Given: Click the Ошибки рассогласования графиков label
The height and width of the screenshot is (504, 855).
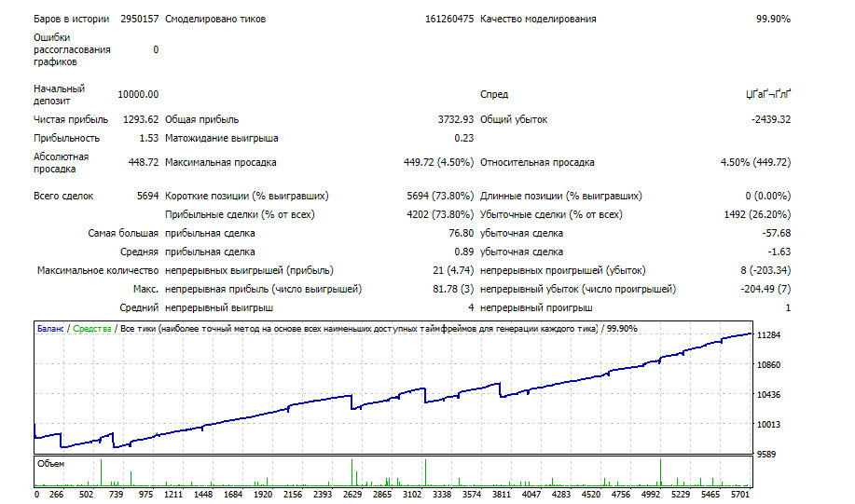Looking at the screenshot, I should tap(72, 49).
